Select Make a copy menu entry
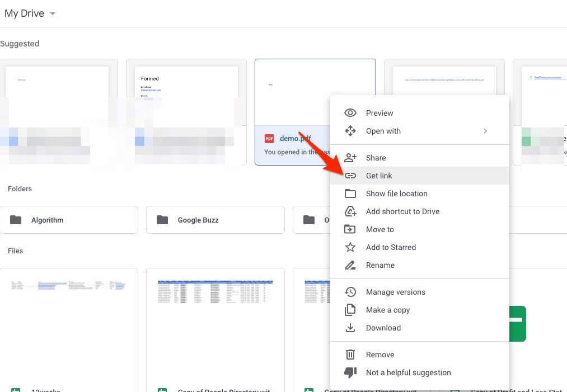 click(387, 310)
